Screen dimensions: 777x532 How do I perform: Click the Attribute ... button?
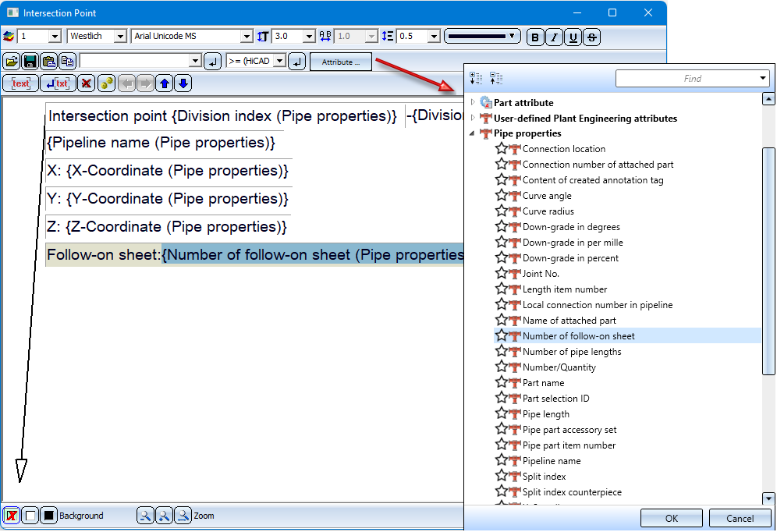(x=340, y=62)
